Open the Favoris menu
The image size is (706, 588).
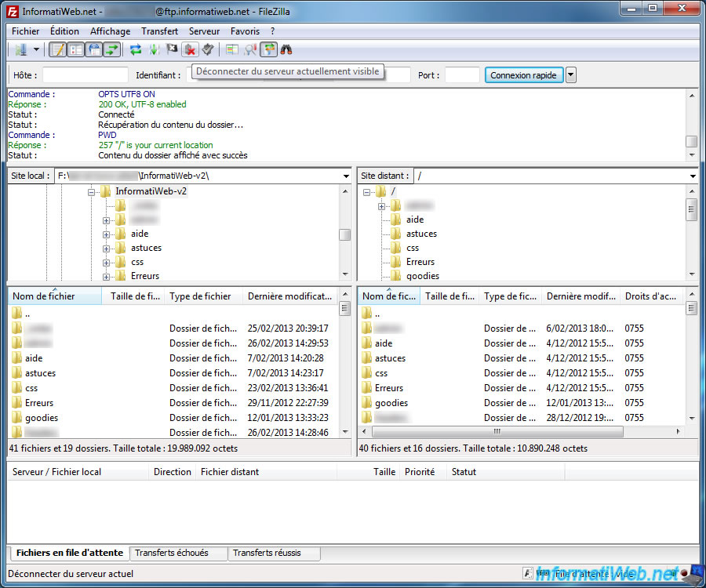pos(245,31)
